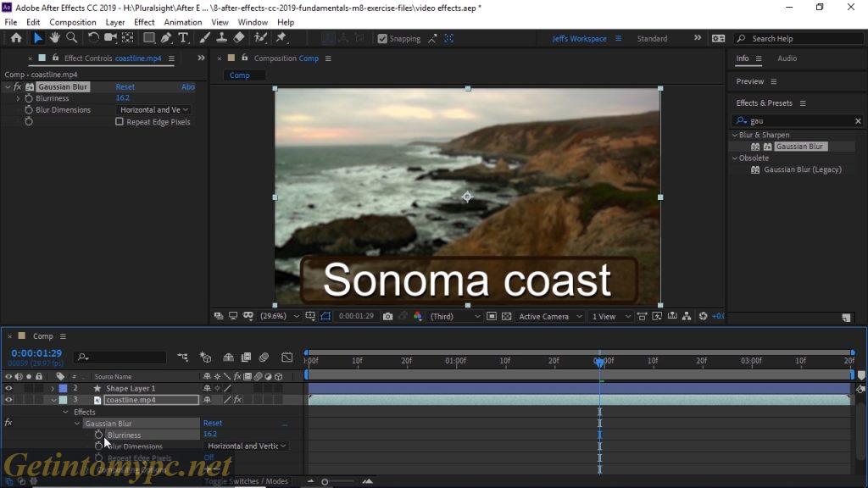Open the File menu

click(x=10, y=22)
